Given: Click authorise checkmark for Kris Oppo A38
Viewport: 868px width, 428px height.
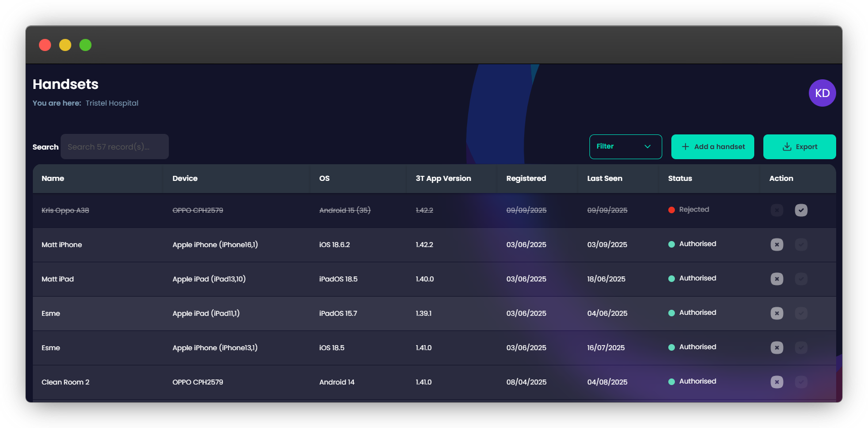Looking at the screenshot, I should tap(801, 210).
